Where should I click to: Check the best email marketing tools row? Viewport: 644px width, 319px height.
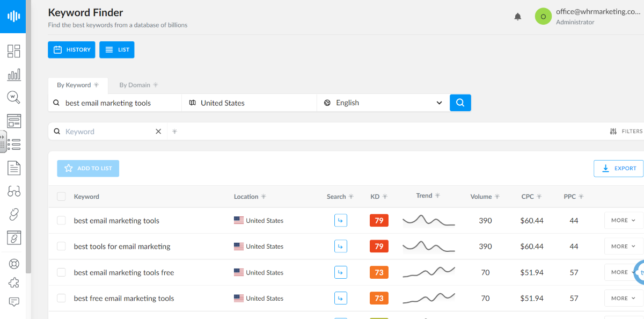click(x=61, y=220)
